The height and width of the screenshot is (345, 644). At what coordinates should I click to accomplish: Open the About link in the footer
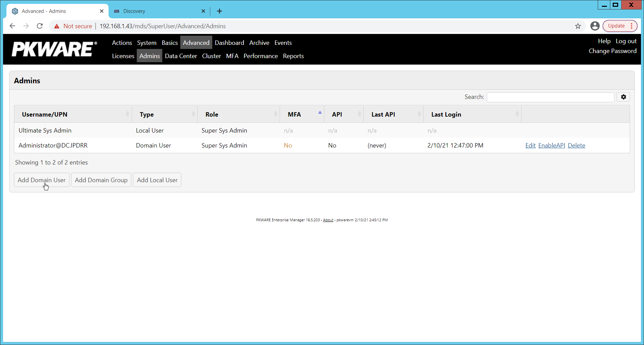[328, 220]
